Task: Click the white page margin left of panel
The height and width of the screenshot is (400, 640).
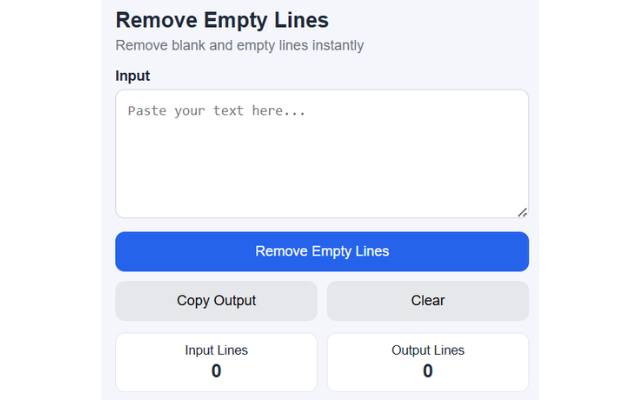Action: point(51,200)
